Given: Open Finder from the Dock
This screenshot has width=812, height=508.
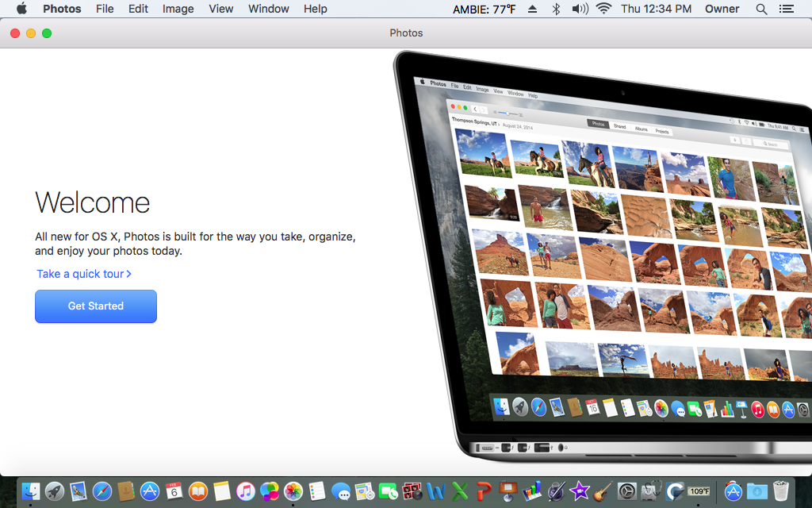Looking at the screenshot, I should pos(31,491).
